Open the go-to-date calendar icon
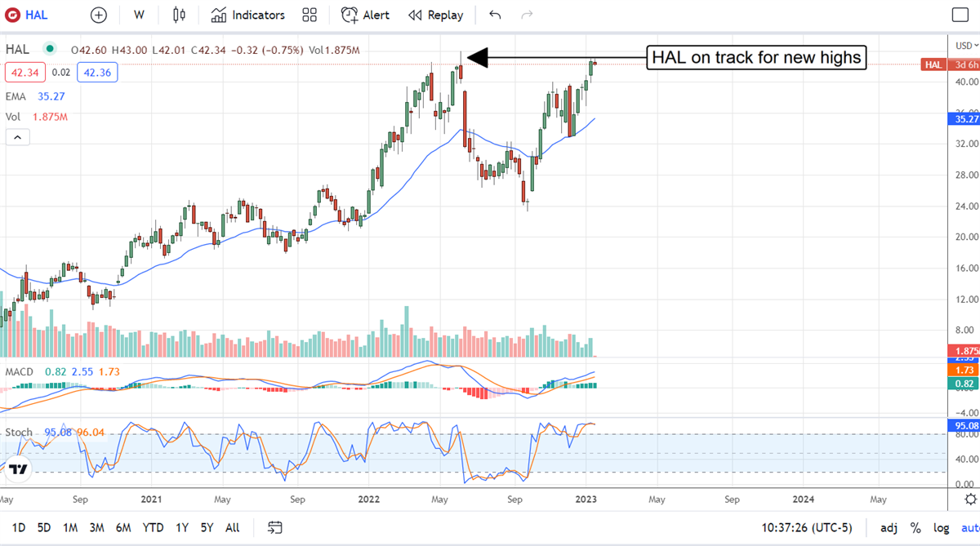Image resolution: width=980 pixels, height=546 pixels. pos(275,527)
